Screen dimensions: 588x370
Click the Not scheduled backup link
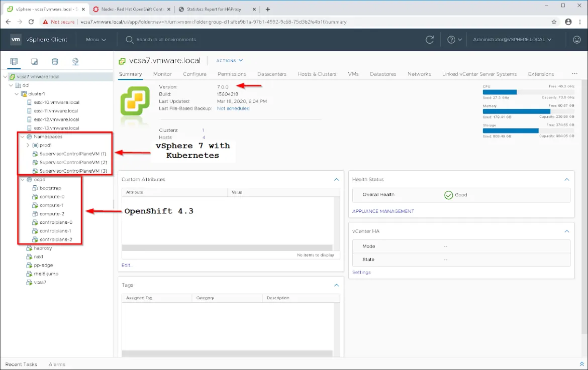pos(233,108)
